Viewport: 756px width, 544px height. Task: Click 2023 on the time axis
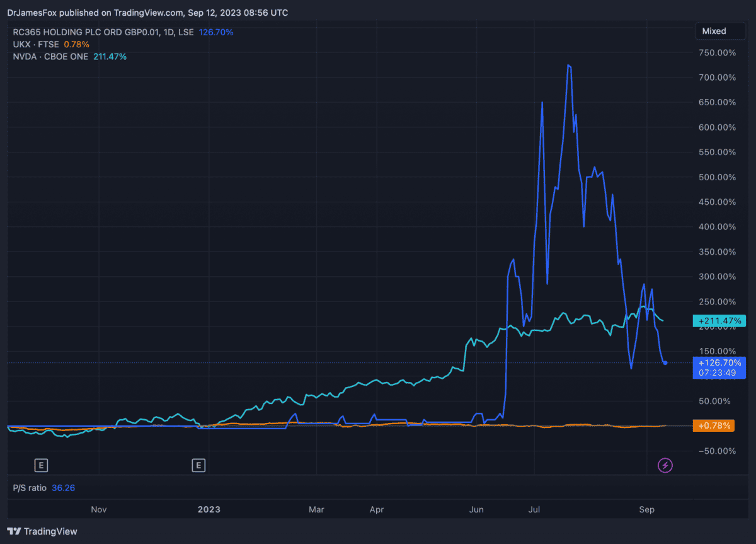tap(209, 509)
